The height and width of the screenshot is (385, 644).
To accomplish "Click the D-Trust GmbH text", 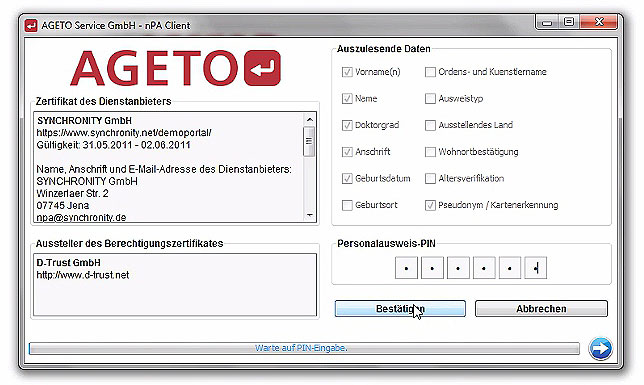I will pos(68,263).
